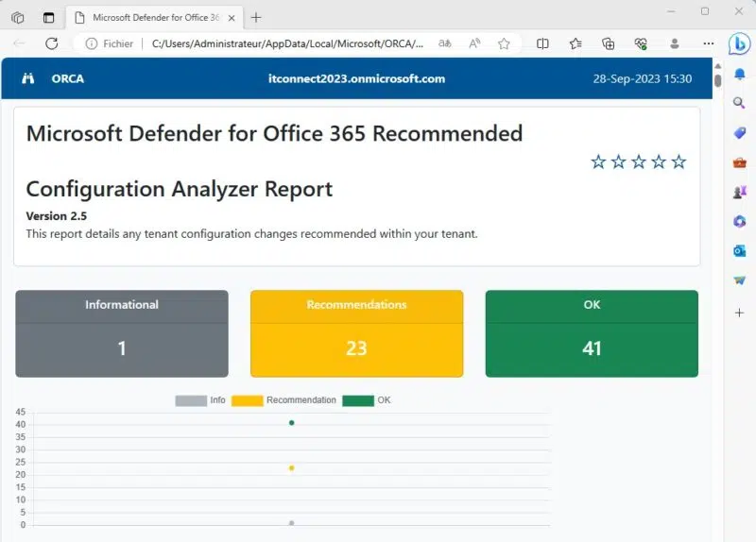Viewport: 756px width, 542px height.
Task: Open Edge Settings and more menu
Action: click(708, 43)
